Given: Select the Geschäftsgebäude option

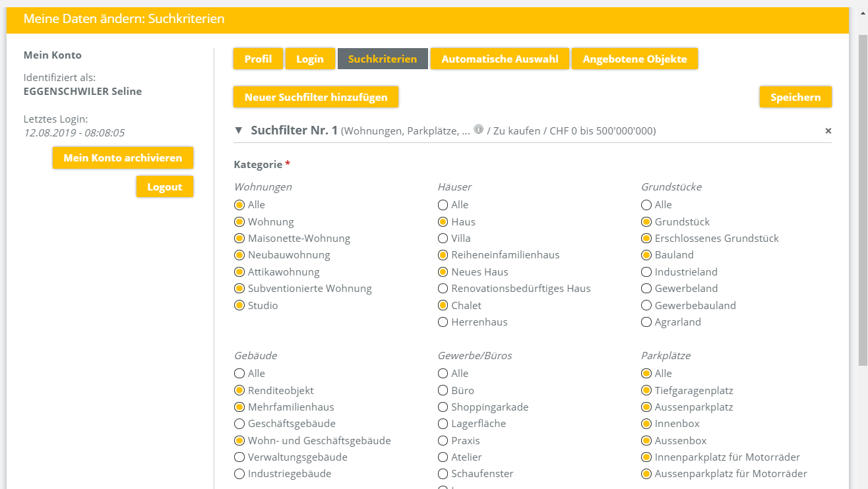Looking at the screenshot, I should [239, 424].
